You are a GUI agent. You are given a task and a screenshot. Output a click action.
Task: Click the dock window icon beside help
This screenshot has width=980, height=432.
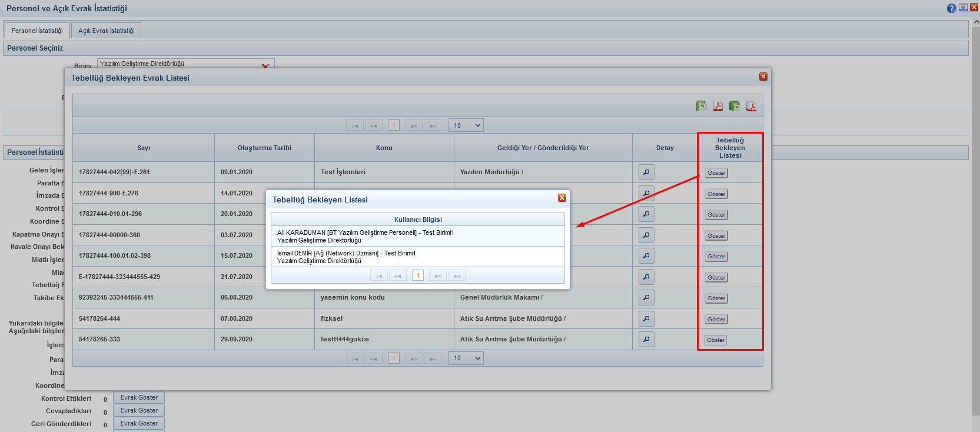coord(963,8)
